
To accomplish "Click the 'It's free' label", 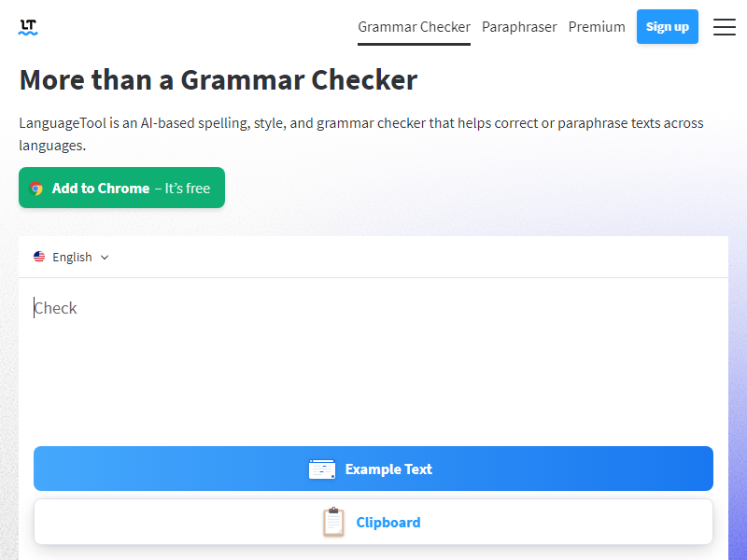I will 188,189.
